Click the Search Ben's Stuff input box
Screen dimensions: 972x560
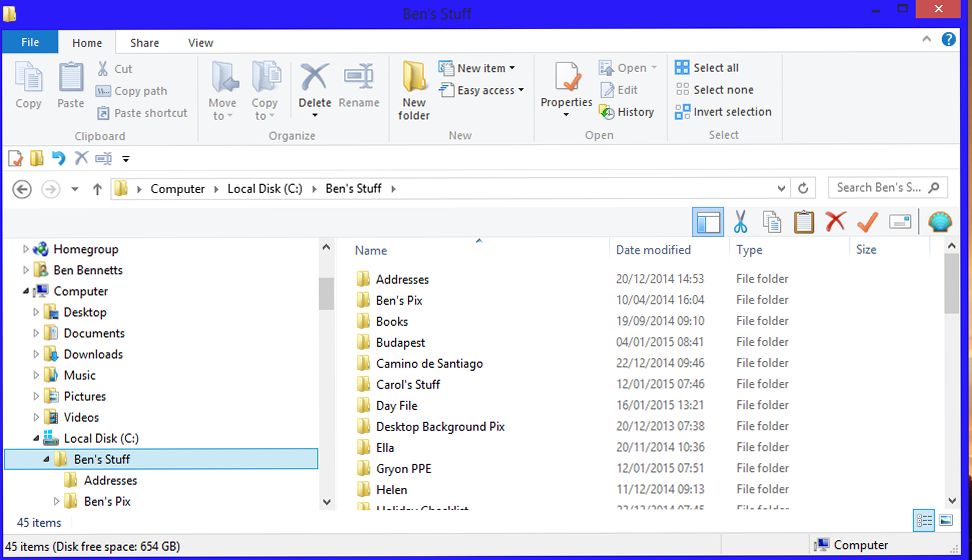(878, 187)
